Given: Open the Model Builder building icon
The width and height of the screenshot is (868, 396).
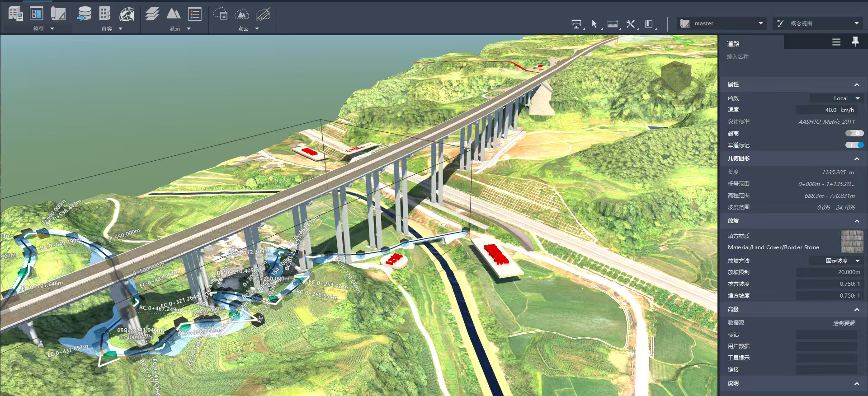Looking at the screenshot, I should click(x=104, y=14).
